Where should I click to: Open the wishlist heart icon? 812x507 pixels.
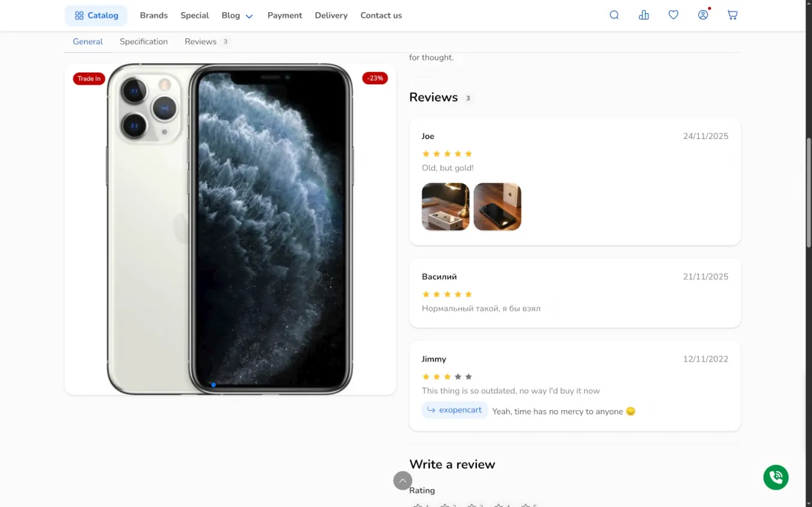674,15
